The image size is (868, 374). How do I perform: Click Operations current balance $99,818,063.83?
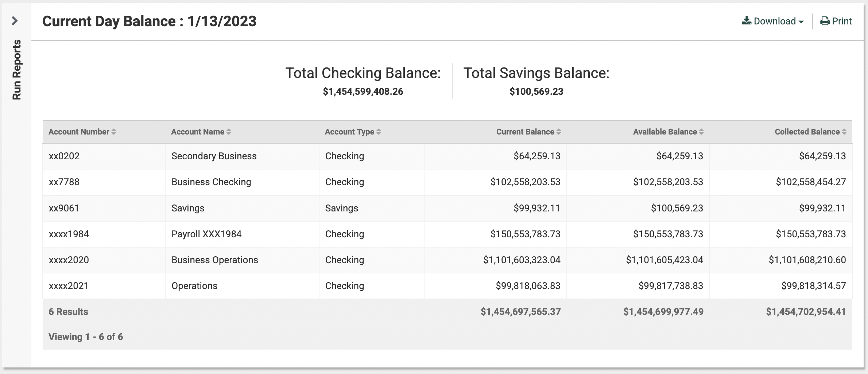tap(528, 286)
